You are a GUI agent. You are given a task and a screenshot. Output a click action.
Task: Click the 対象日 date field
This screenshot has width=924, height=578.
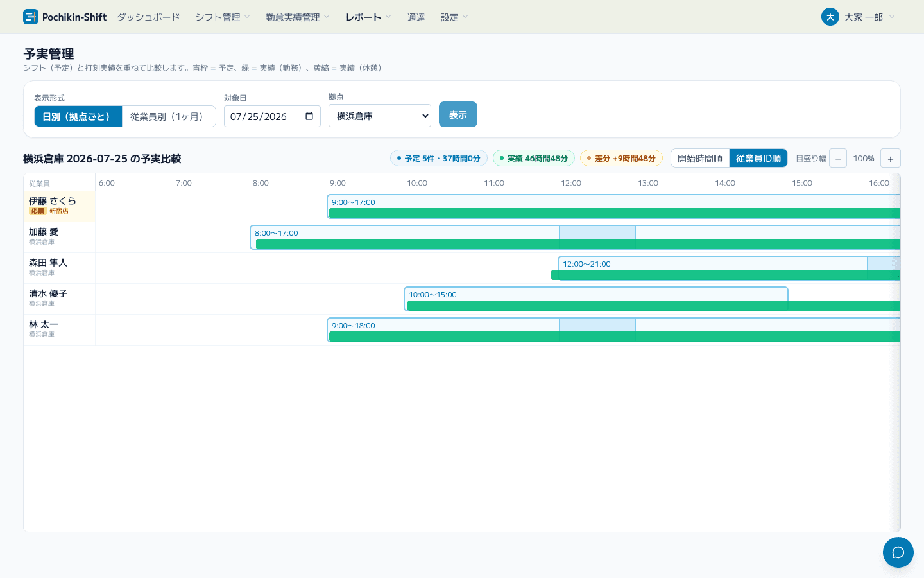(272, 116)
